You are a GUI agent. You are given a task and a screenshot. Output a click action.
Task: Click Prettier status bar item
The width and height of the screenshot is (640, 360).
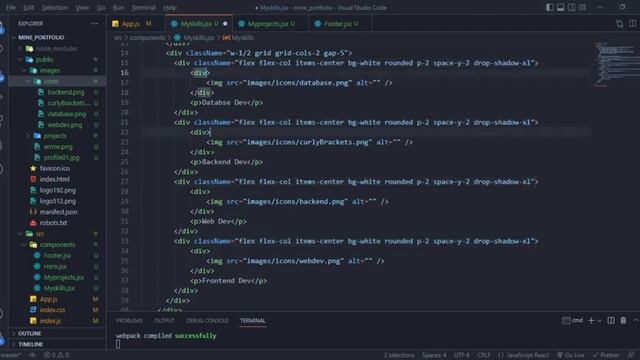click(607, 355)
